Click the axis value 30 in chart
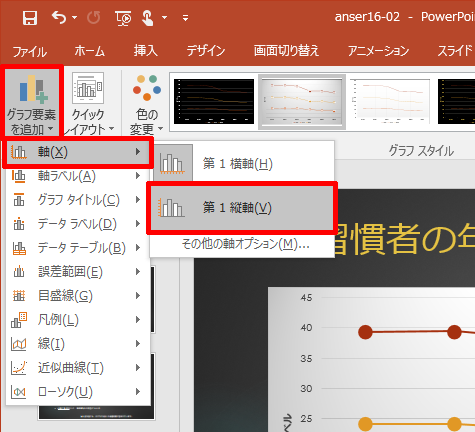 pyautogui.click(x=306, y=388)
